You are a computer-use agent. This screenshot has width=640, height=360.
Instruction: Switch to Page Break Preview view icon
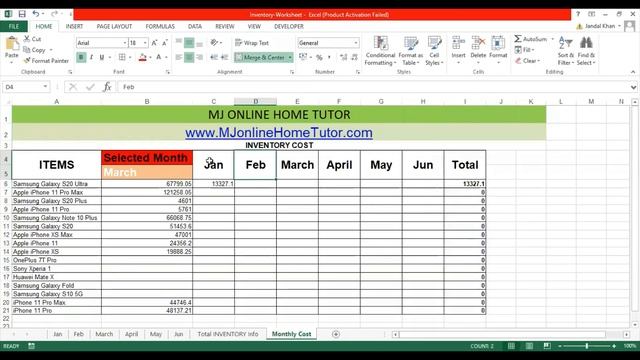click(547, 346)
